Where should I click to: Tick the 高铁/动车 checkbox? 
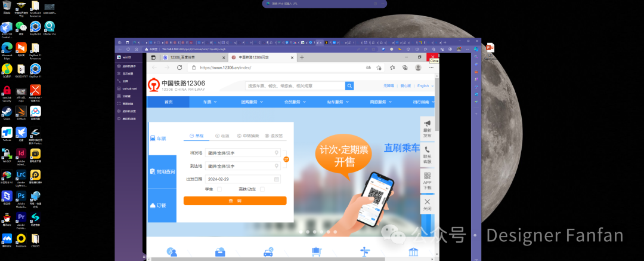(262, 189)
